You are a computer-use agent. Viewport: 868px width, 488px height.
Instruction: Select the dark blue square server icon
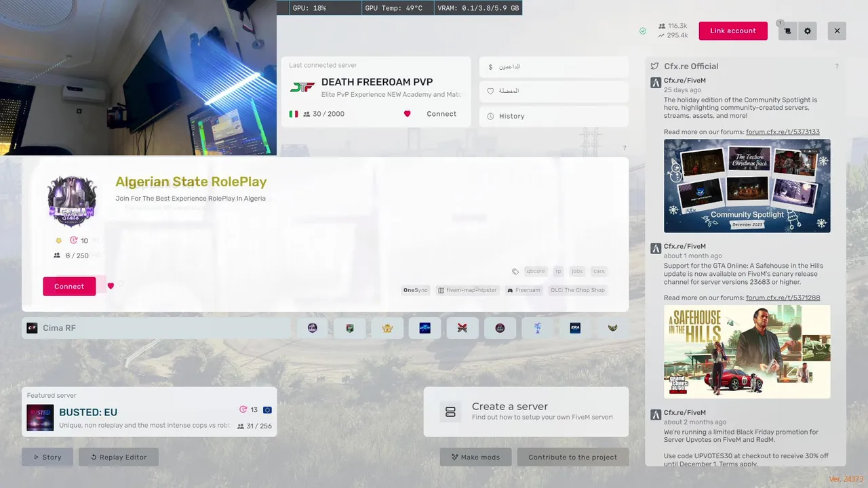coord(425,328)
